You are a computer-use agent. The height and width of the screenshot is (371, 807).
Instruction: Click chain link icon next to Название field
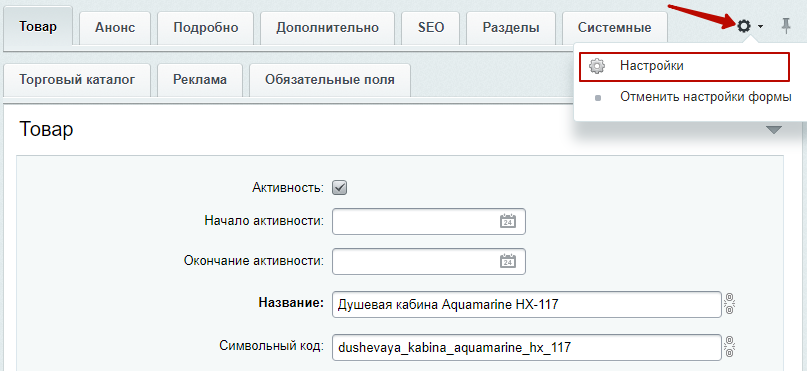pos(730,304)
